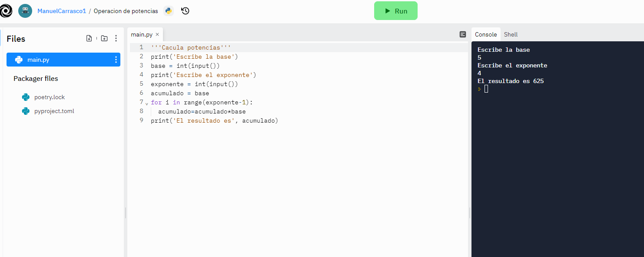Screen dimensions: 644x257
Task: Click the exponente = int(input()) line
Action: point(194,84)
